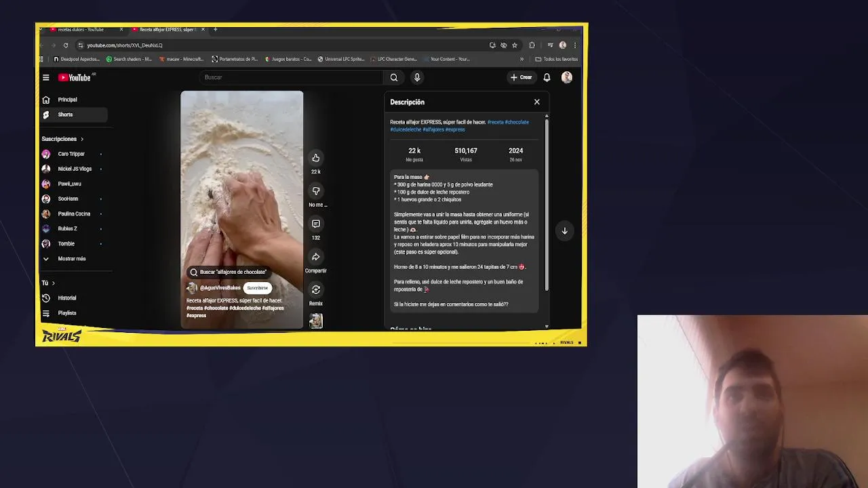The width and height of the screenshot is (868, 488).
Task: Open Playlists in the sidebar
Action: (x=73, y=313)
